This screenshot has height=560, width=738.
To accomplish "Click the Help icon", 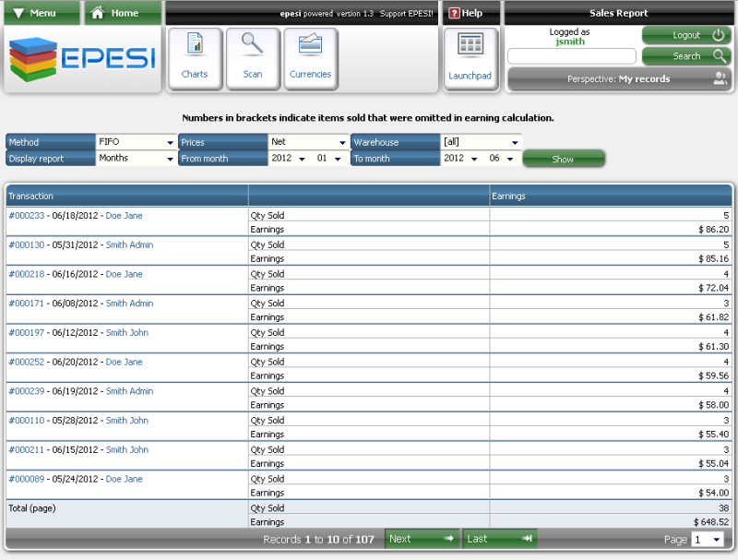I will (454, 13).
